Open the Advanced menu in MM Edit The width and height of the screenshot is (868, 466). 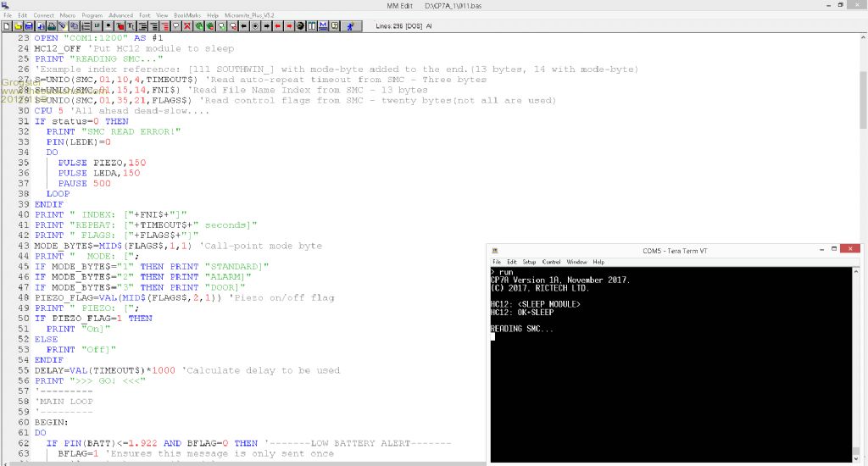click(x=120, y=15)
